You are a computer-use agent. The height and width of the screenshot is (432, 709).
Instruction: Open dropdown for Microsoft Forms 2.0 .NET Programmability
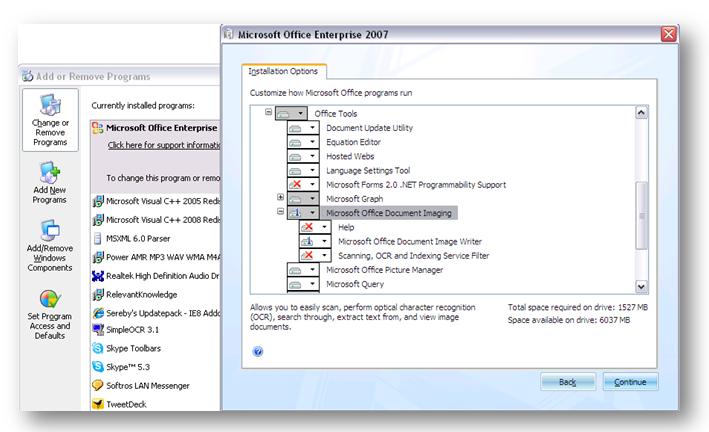(303, 185)
